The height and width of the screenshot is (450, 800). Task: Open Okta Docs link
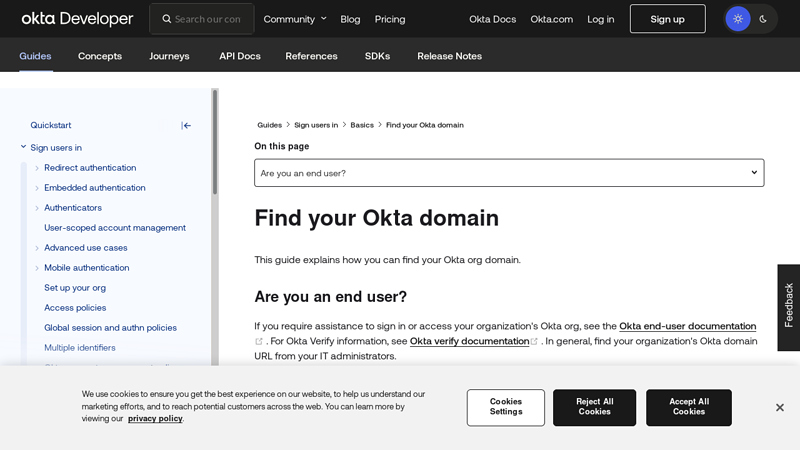pos(492,19)
